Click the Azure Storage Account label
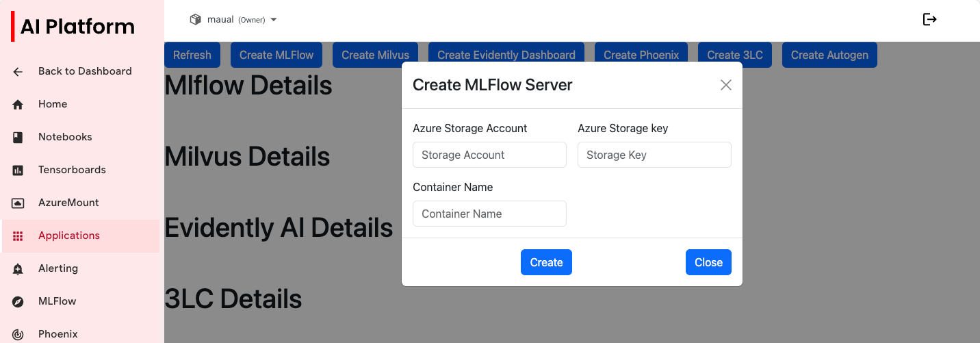This screenshot has width=980, height=343. (x=470, y=128)
